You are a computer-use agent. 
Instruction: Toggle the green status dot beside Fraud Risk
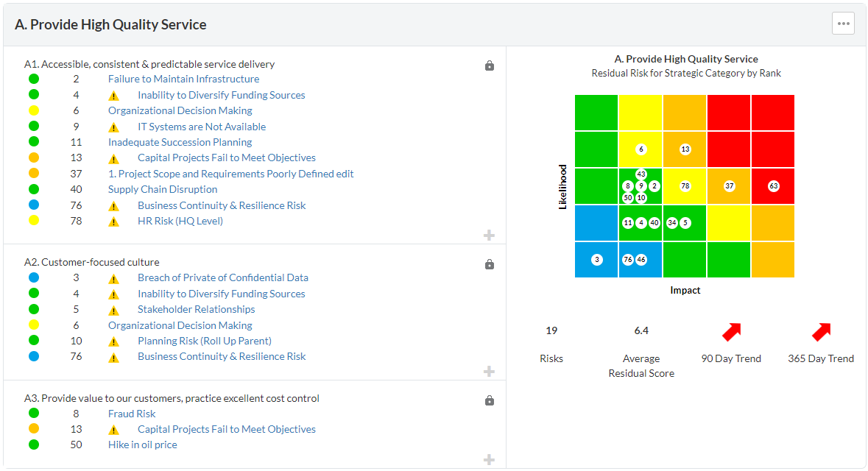click(33, 413)
